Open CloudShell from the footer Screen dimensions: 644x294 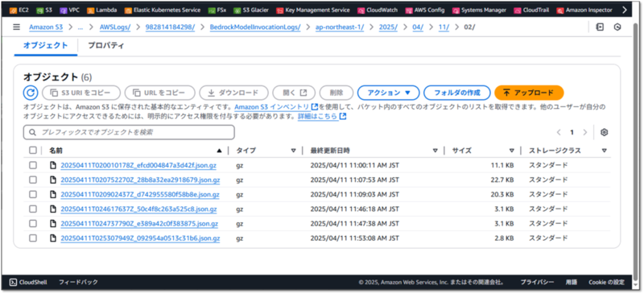[28, 282]
